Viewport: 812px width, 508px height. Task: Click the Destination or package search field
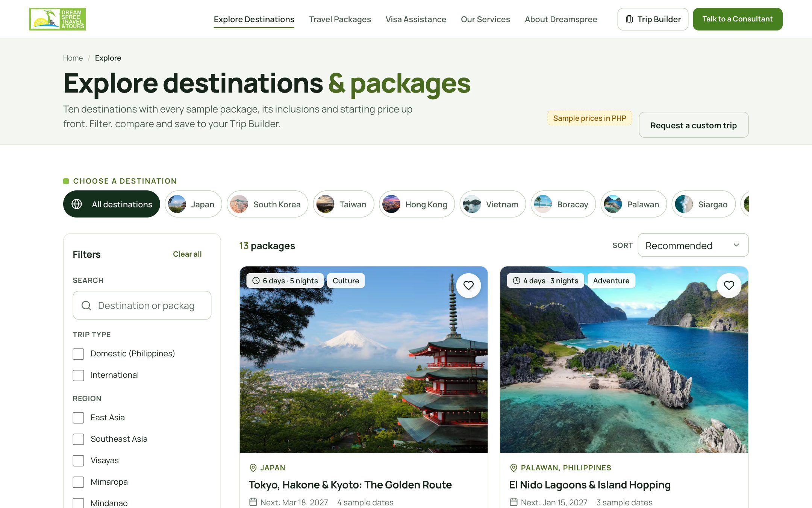click(142, 305)
